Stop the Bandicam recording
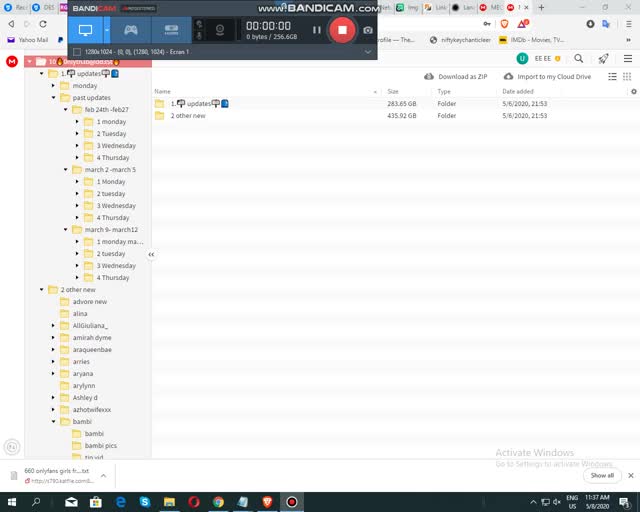 point(342,30)
